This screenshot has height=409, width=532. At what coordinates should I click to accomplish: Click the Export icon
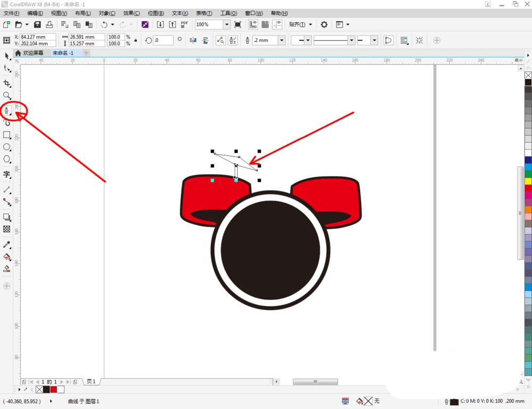172,24
